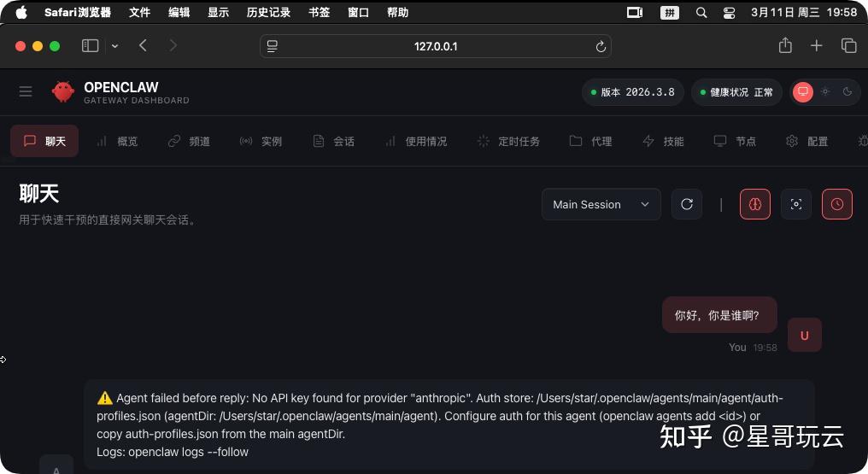Toggle focus mode icon
The width and height of the screenshot is (868, 474).
coord(796,204)
